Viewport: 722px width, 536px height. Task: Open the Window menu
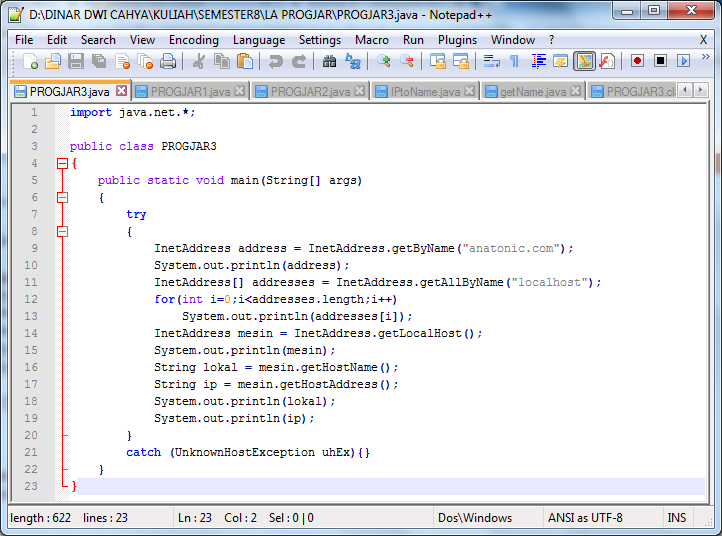[513, 40]
